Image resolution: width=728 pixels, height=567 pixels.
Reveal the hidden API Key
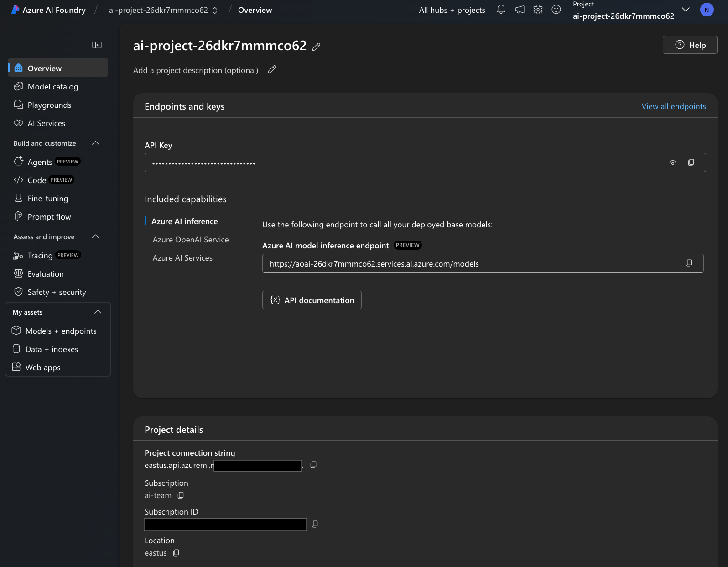tap(672, 163)
